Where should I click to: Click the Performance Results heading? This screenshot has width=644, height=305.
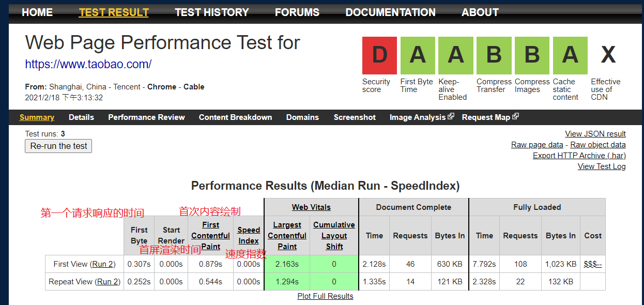point(325,186)
